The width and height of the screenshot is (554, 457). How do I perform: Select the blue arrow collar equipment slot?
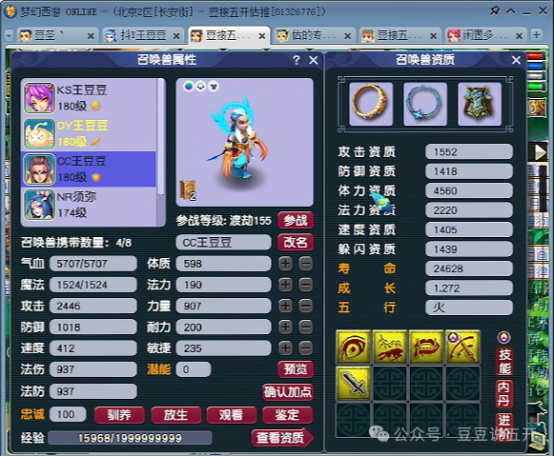425,104
